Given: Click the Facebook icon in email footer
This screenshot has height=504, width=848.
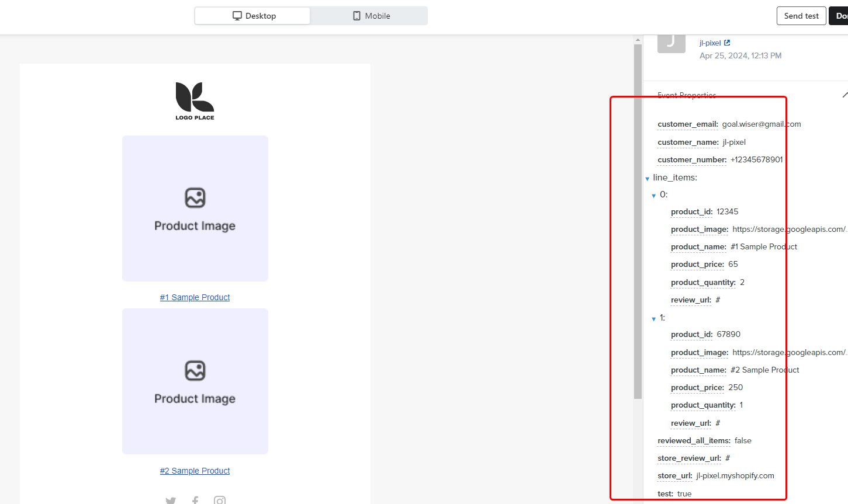Looking at the screenshot, I should point(195,500).
